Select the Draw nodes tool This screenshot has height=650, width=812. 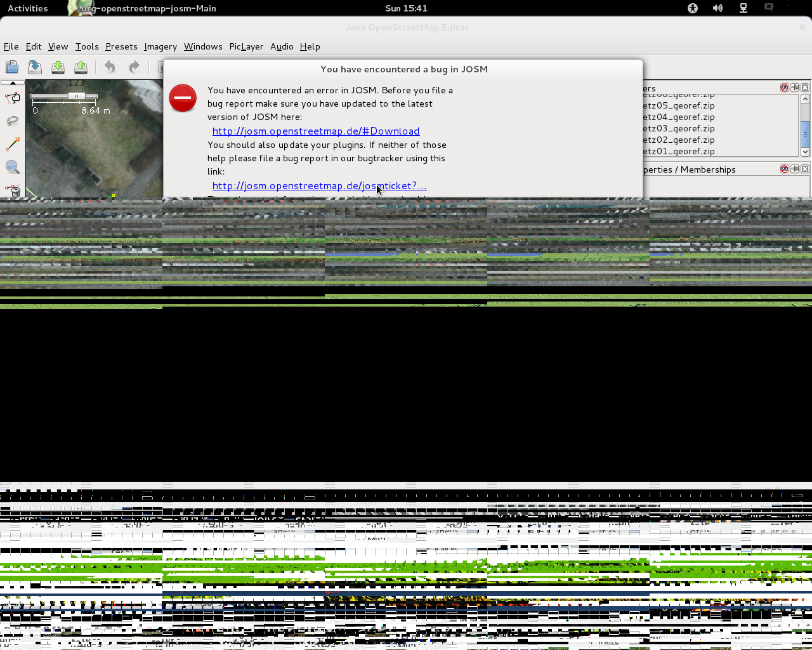point(13,145)
